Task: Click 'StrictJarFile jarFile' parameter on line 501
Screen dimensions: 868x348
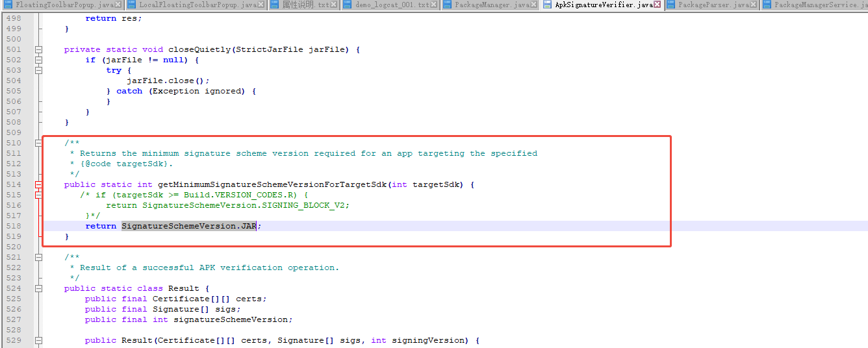Action: pyautogui.click(x=290, y=49)
